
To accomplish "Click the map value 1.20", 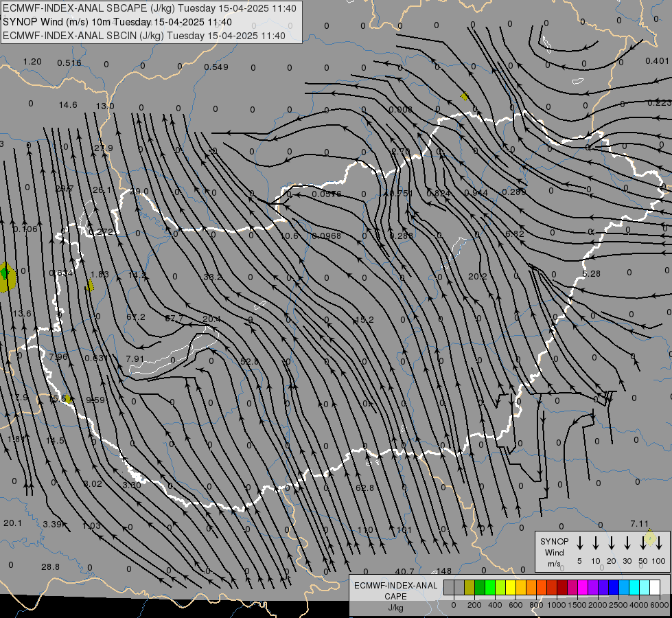I will click(32, 62).
